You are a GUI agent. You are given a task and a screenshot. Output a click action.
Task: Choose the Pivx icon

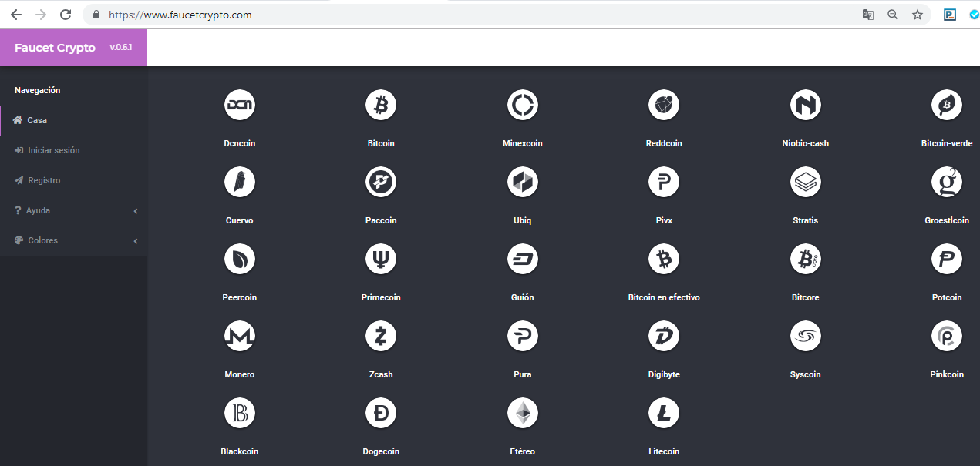coord(664,182)
